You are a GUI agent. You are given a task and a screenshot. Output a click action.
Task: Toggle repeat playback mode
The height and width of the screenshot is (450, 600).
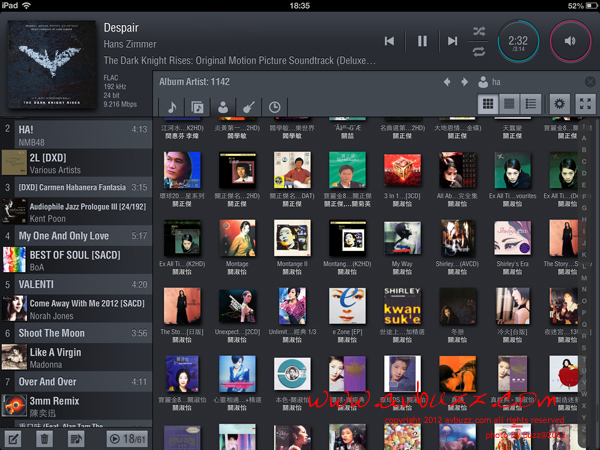[x=479, y=51]
